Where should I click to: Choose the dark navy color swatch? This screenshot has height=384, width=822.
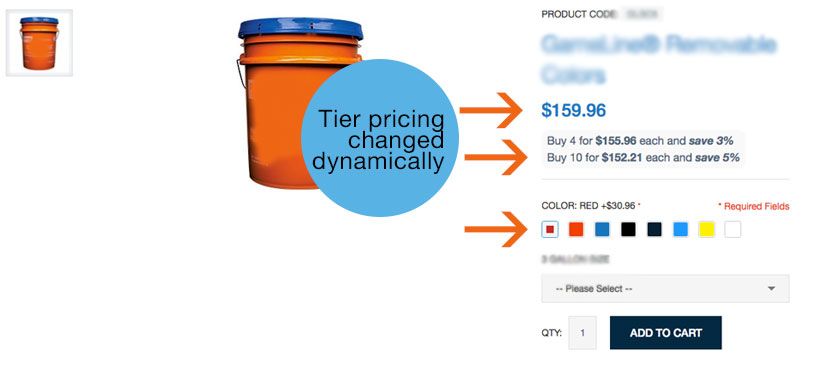(654, 229)
